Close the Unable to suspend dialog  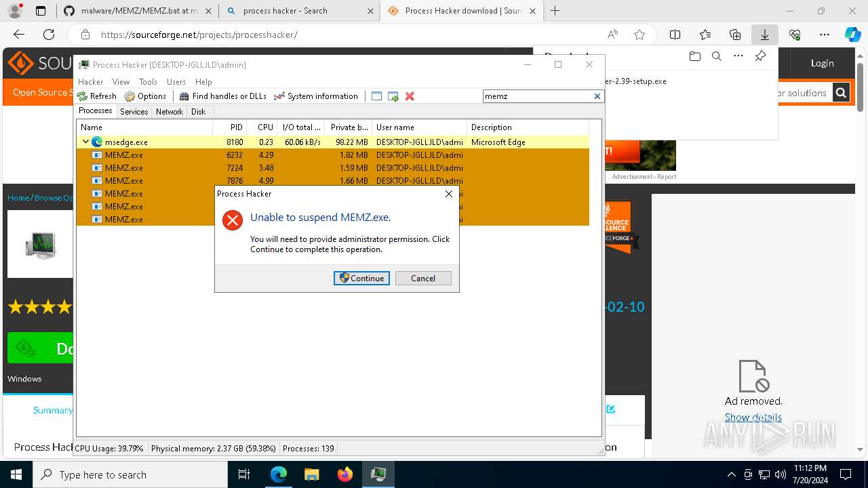pyautogui.click(x=448, y=194)
